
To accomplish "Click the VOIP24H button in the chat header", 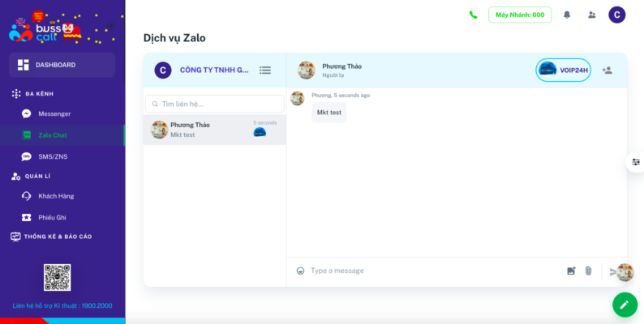I will coord(564,70).
